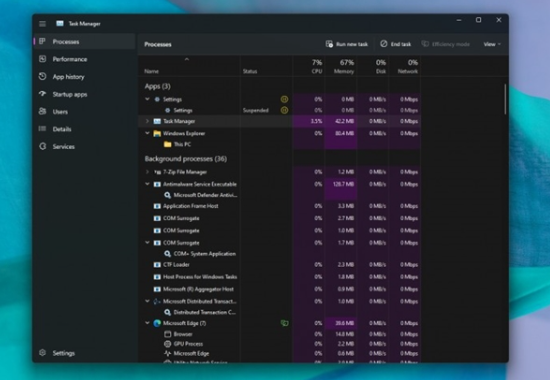Click the End task button
550x380 pixels.
[x=395, y=44]
